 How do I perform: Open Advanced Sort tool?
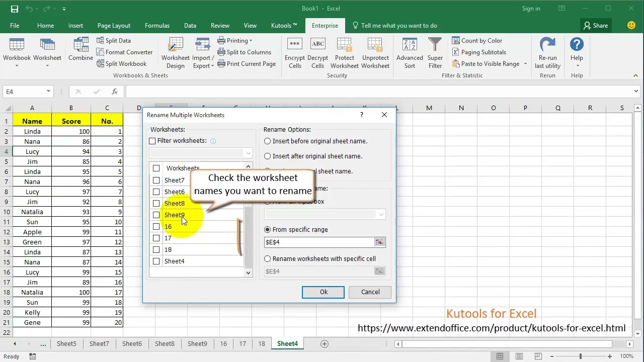click(x=410, y=53)
